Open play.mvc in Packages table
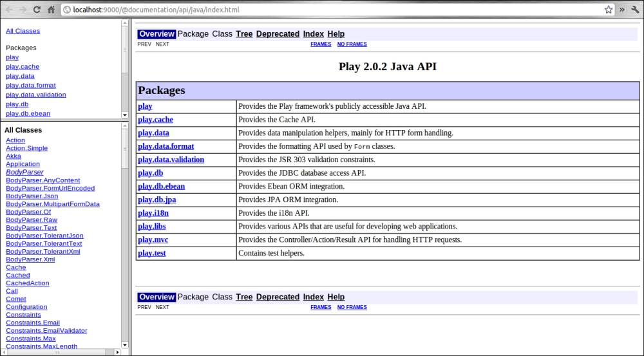 tap(153, 239)
